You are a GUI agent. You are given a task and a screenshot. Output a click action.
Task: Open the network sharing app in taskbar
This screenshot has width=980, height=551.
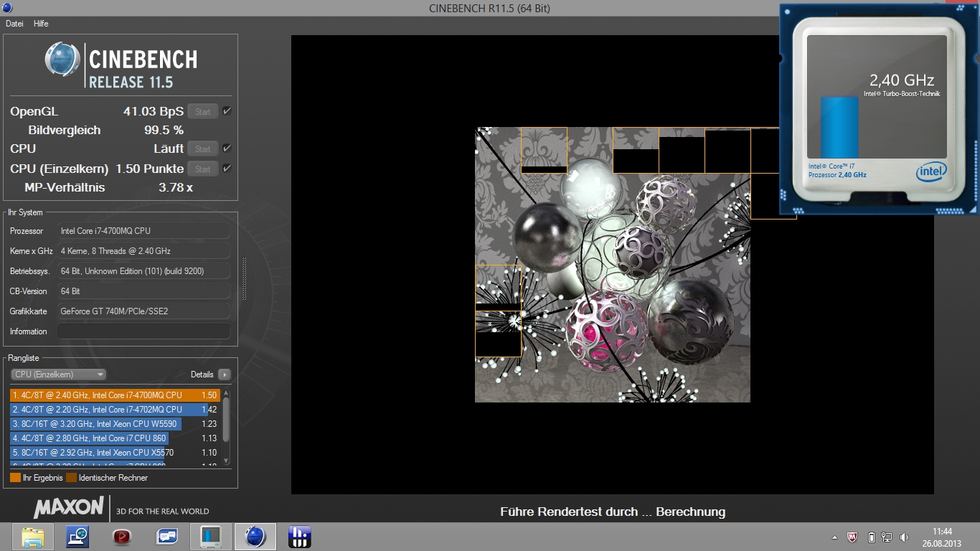tap(77, 537)
